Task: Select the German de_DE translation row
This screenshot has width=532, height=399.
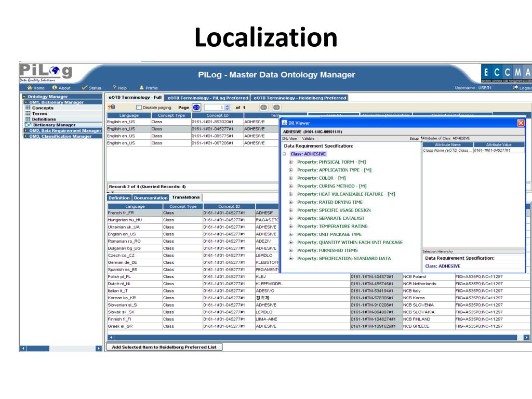Action: coord(193,262)
